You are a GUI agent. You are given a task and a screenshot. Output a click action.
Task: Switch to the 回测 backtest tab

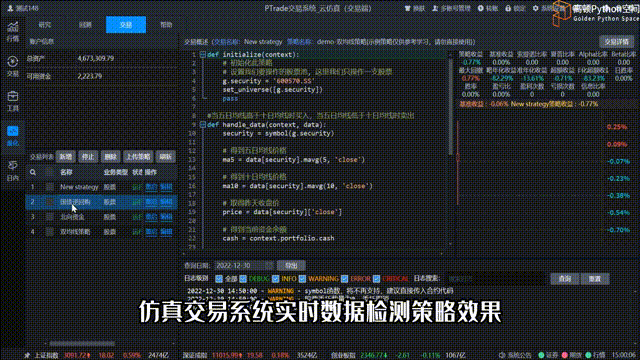click(x=85, y=24)
